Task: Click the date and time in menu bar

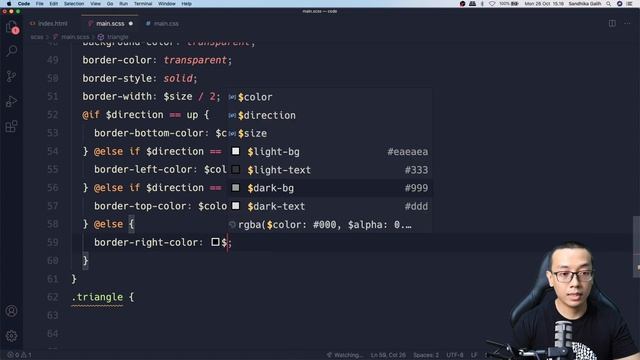Action: pyautogui.click(x=544, y=4)
